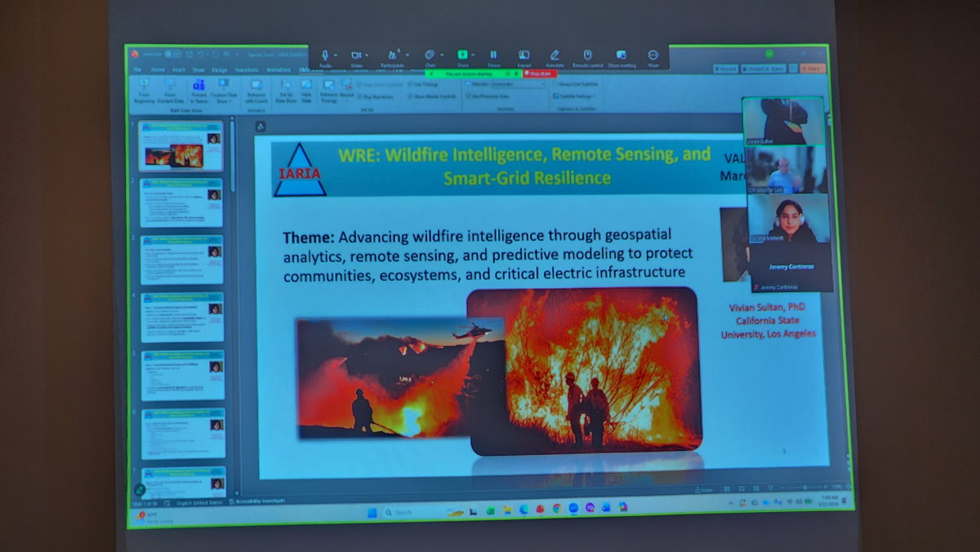980x552 pixels.
Task: Click the Zoom Video camera icon
Action: coord(356,56)
